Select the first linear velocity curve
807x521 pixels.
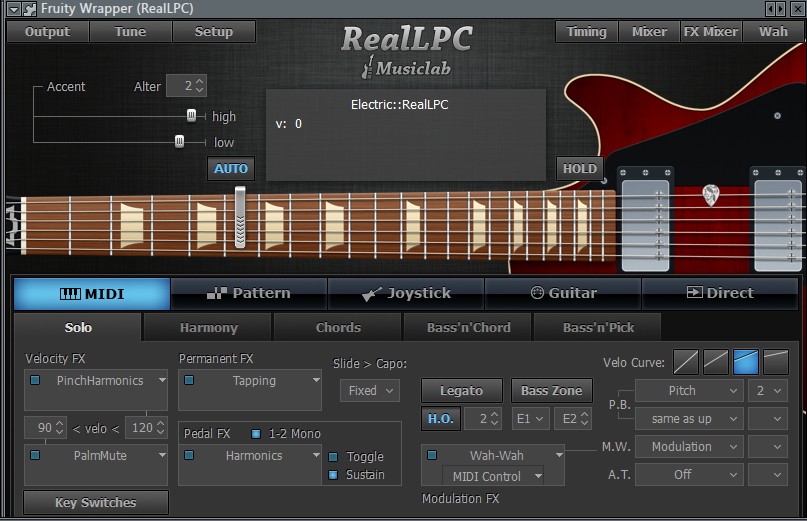pos(686,362)
